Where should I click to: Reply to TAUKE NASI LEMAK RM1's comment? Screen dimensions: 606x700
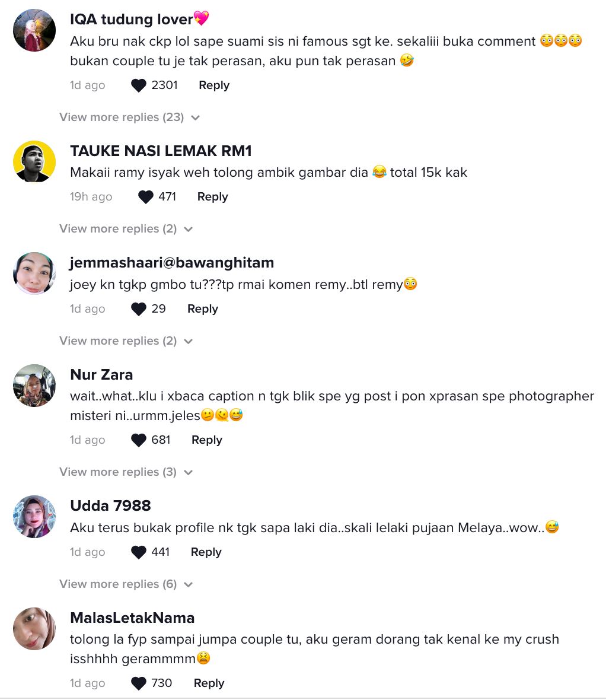pos(212,196)
